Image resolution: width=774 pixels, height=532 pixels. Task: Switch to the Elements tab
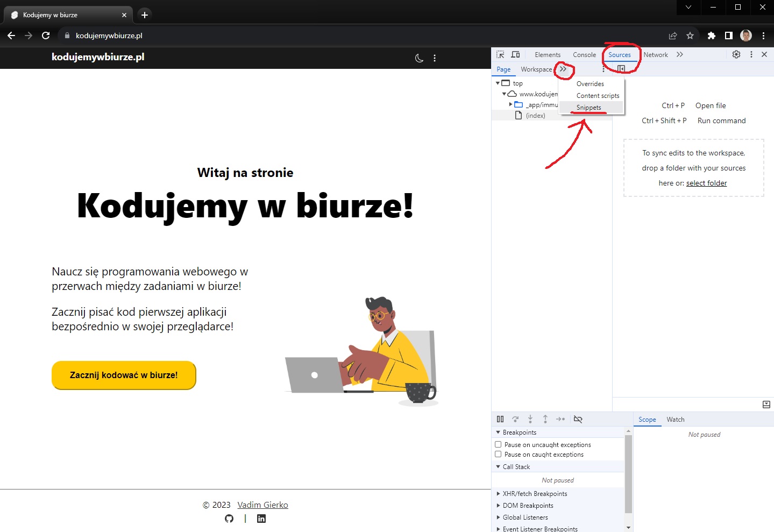click(x=548, y=55)
